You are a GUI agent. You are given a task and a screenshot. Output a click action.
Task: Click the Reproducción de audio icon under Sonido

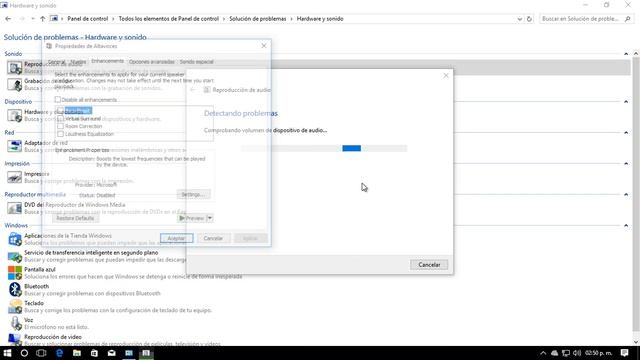(x=15, y=68)
